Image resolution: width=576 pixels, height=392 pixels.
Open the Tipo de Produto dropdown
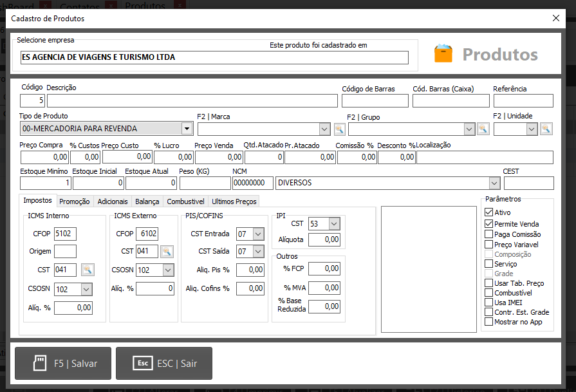tap(187, 129)
